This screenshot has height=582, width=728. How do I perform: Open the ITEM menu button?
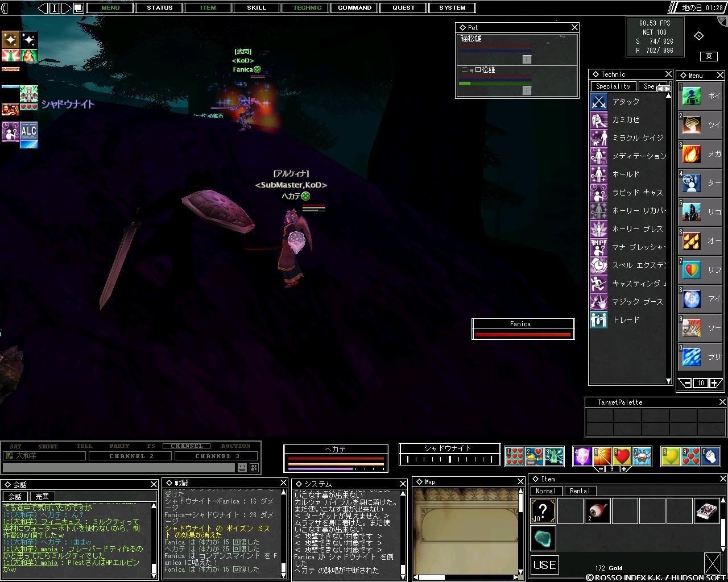tap(208, 8)
